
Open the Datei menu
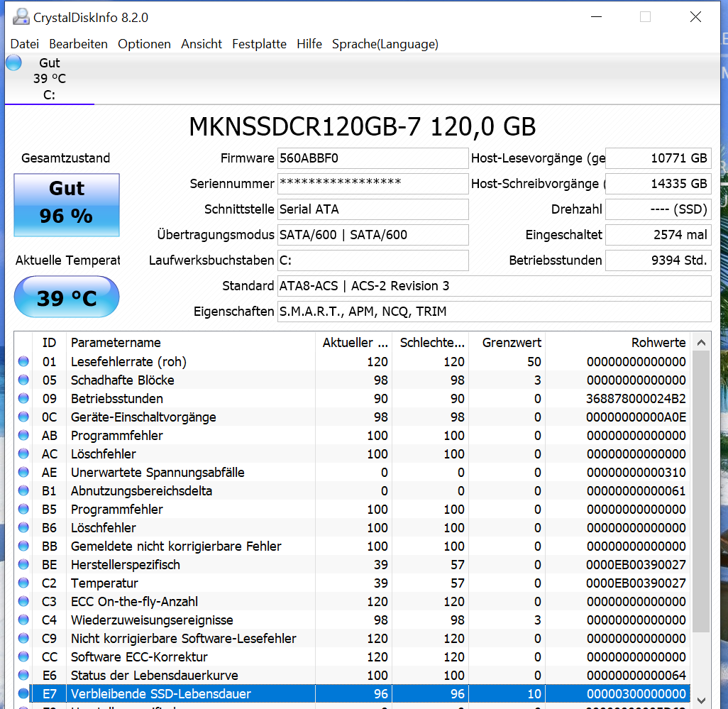point(25,44)
